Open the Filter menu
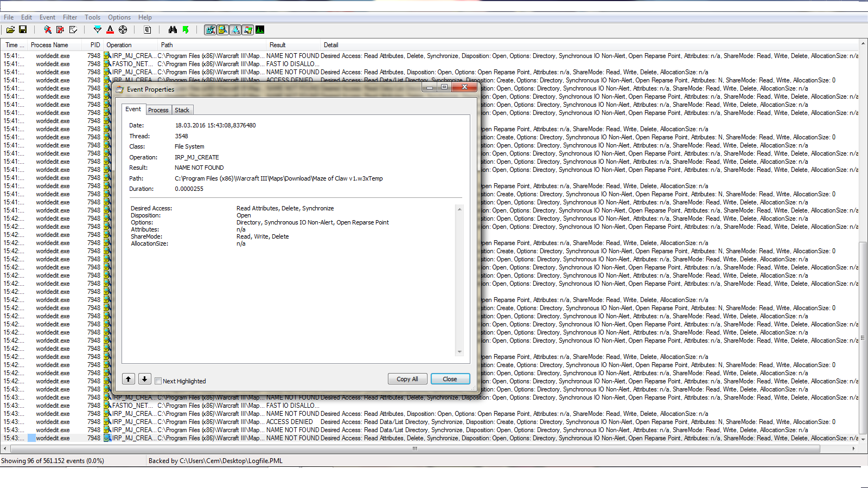Screen dimensions: 868x488 point(69,17)
